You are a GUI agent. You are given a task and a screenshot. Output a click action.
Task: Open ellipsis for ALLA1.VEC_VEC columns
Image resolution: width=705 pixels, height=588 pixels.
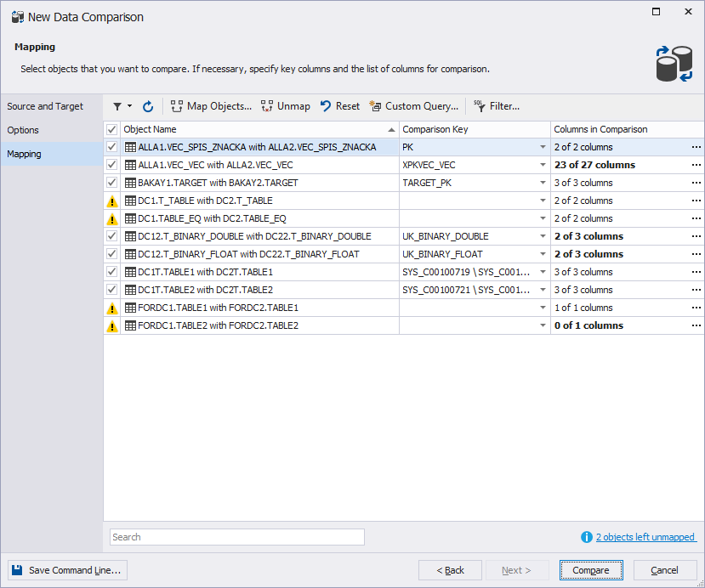[x=696, y=165]
